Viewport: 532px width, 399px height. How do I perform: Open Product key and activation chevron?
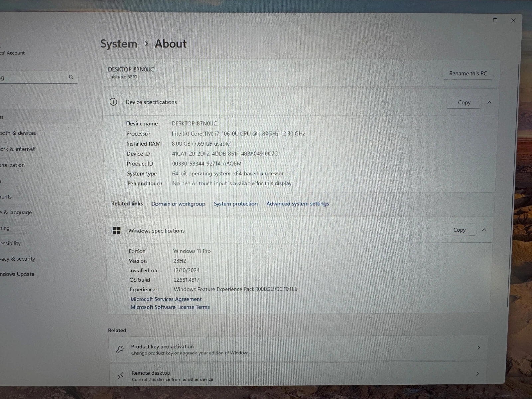[479, 347]
